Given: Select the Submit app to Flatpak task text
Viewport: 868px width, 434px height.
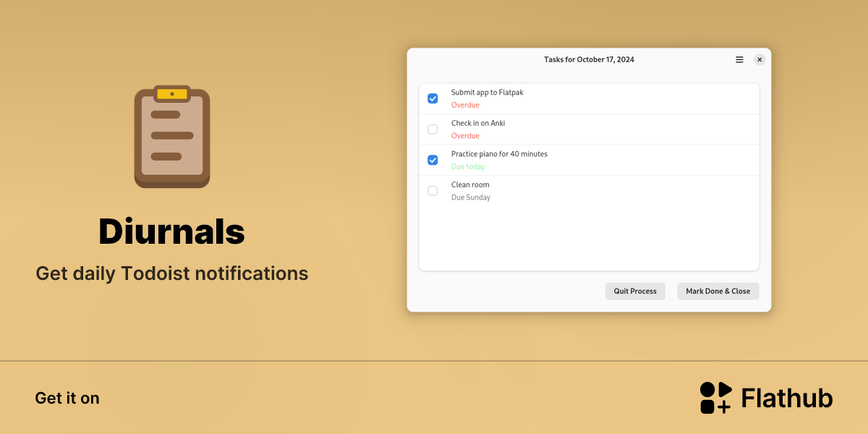Looking at the screenshot, I should click(487, 93).
